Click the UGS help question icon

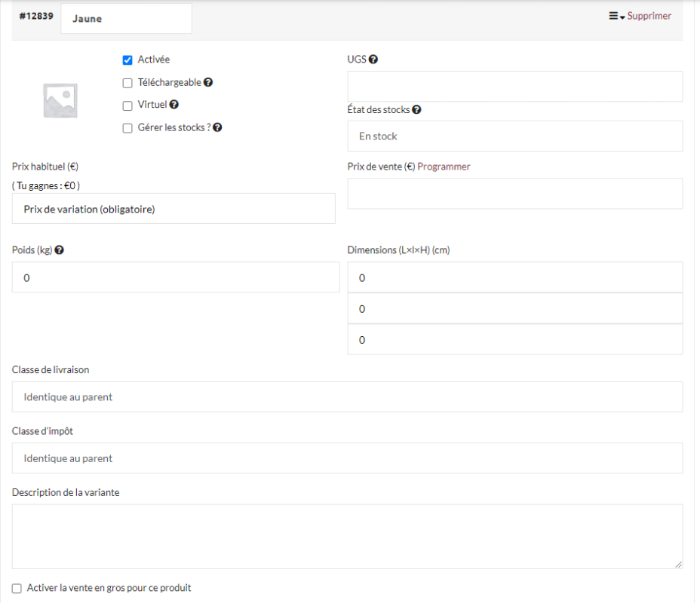point(373,60)
